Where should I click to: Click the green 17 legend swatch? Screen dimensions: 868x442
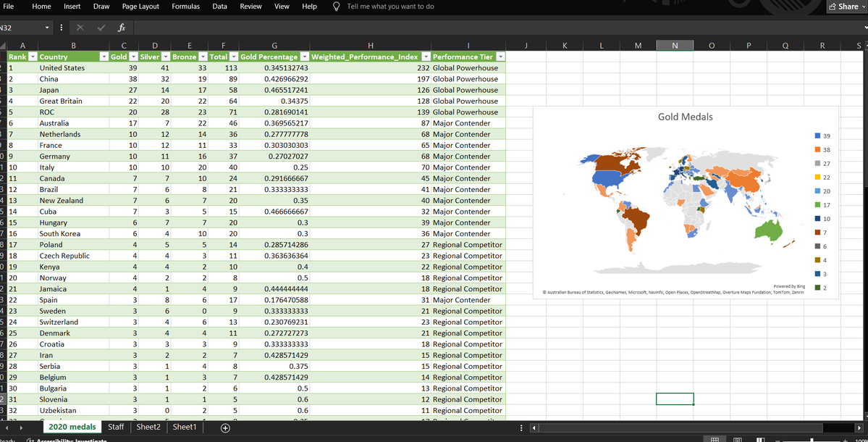pyautogui.click(x=817, y=206)
